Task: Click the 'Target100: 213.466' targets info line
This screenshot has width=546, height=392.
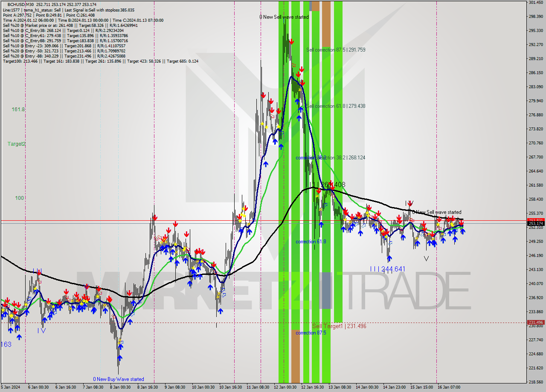Action: click(x=100, y=61)
